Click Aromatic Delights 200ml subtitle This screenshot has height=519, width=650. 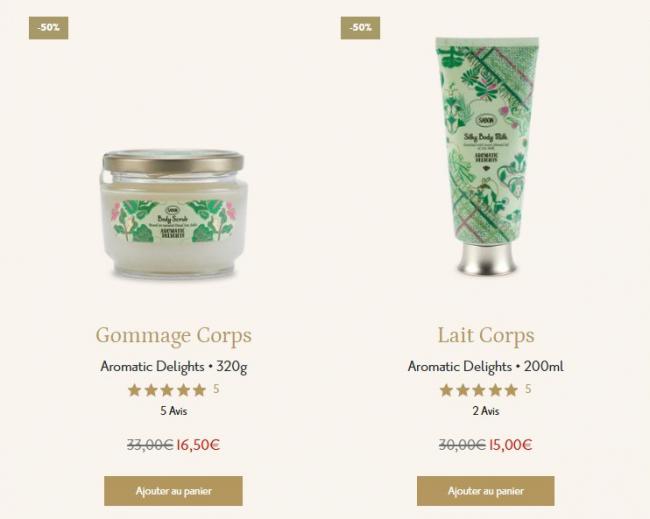pyautogui.click(x=485, y=367)
